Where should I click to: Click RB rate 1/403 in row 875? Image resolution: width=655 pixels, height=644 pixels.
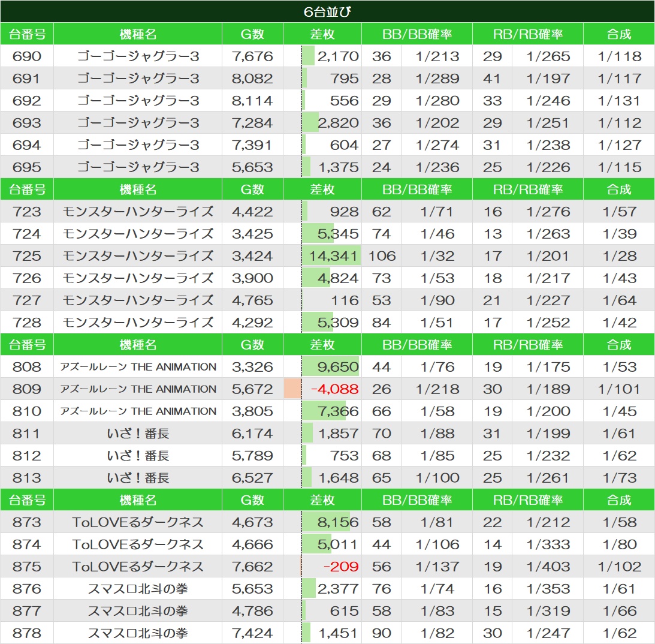click(548, 566)
